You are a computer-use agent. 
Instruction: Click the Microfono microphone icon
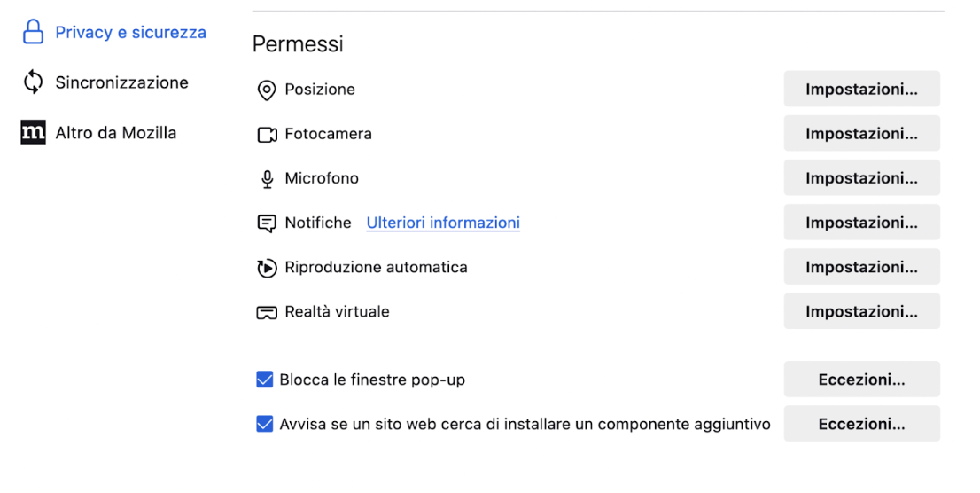[x=267, y=179]
